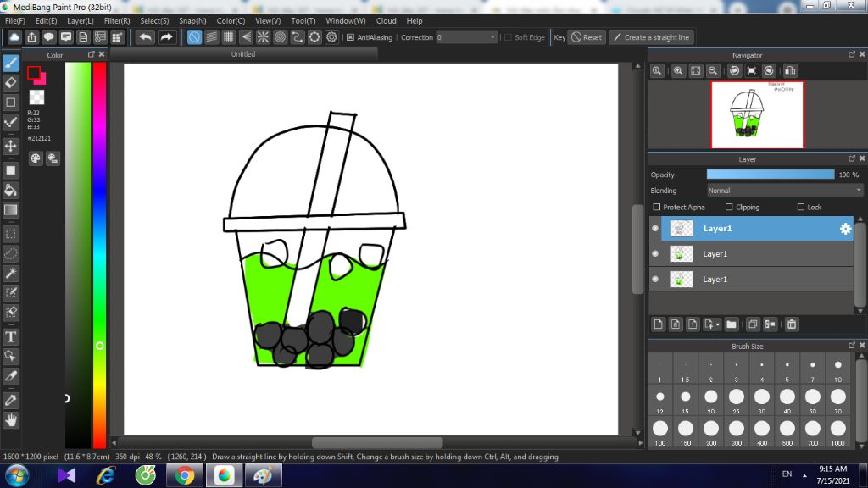Activate the Text tool
Image resolution: width=868 pixels, height=488 pixels.
tap(11, 336)
